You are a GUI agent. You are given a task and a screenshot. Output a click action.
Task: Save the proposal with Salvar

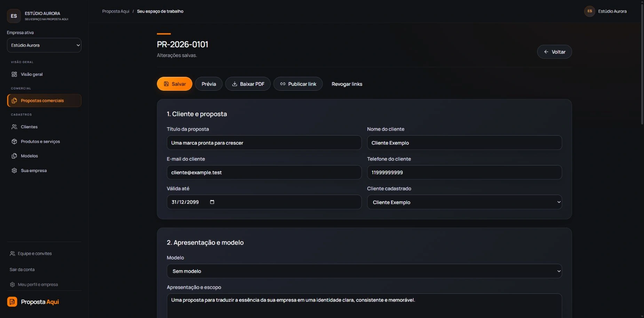175,84
